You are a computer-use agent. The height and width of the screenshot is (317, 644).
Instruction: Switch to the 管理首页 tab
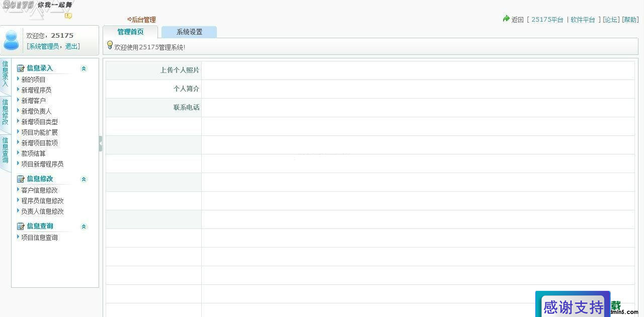(130, 32)
